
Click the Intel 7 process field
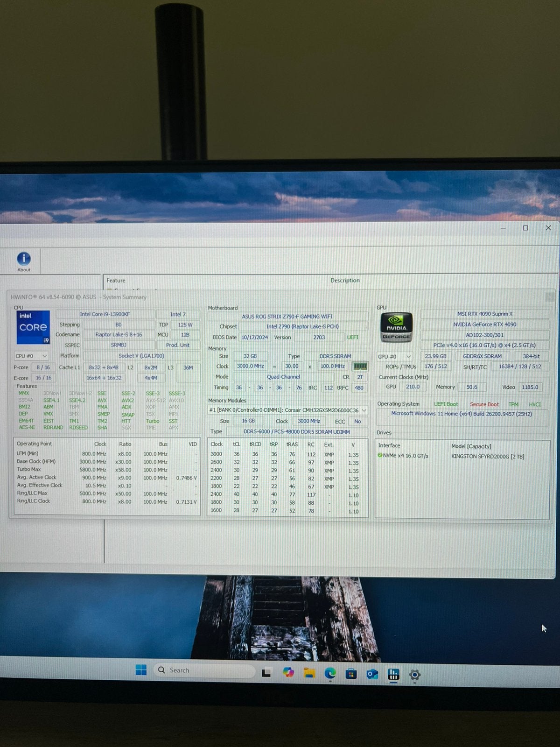(x=178, y=314)
